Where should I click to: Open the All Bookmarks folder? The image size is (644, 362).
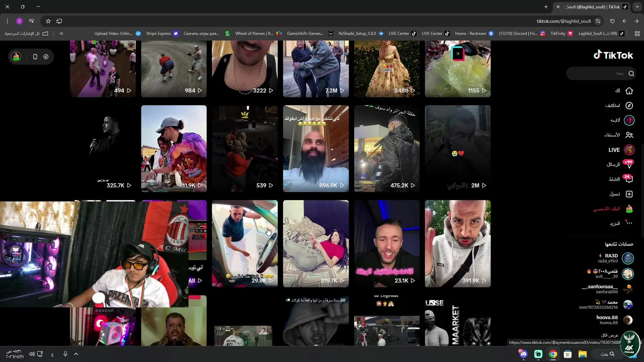27,34
